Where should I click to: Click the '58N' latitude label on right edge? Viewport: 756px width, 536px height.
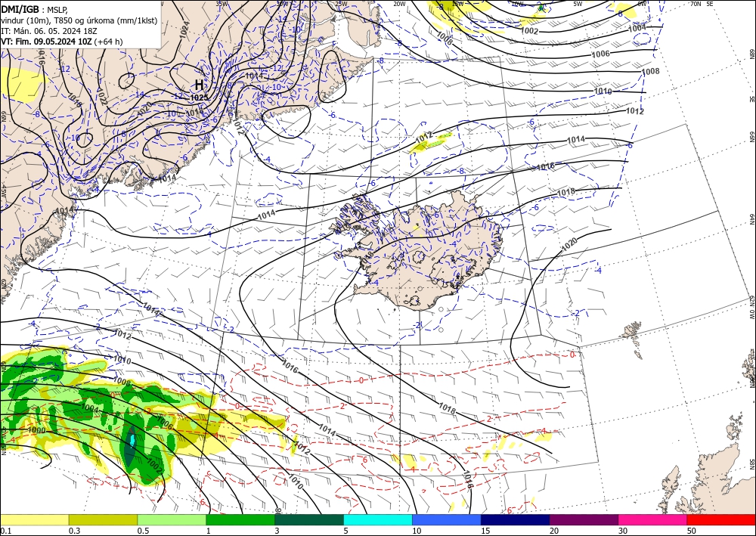[x=751, y=464]
